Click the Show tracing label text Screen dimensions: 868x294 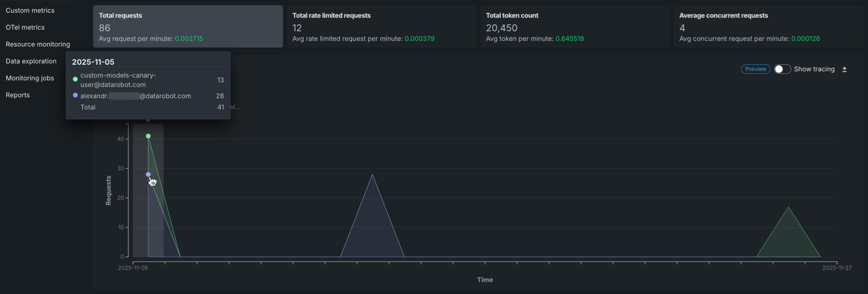coord(814,69)
